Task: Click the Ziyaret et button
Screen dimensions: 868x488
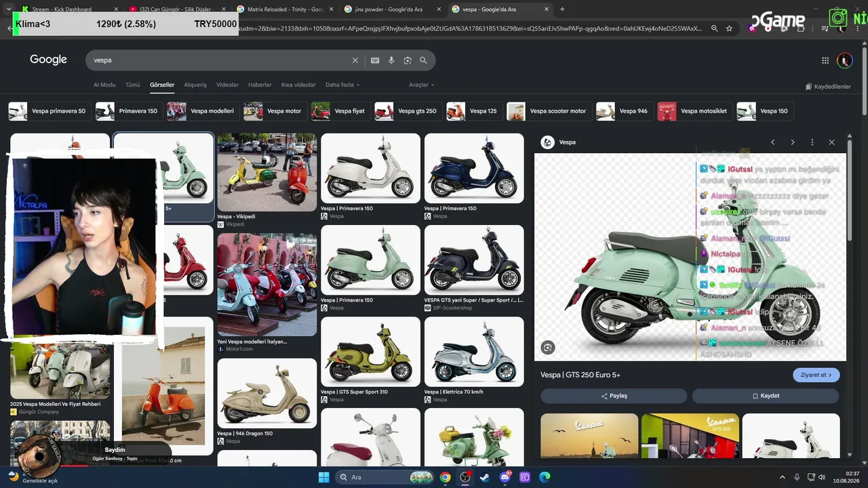Action: [x=816, y=375]
